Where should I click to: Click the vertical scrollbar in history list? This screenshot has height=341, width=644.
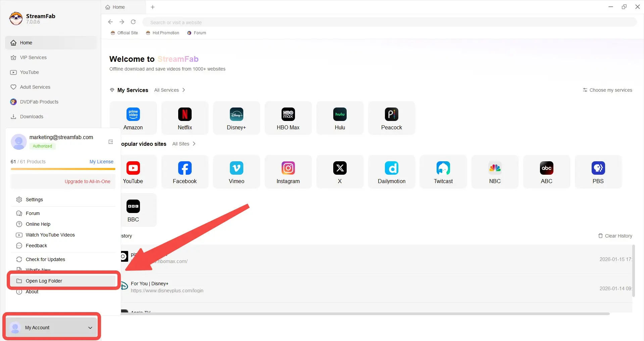(634, 271)
